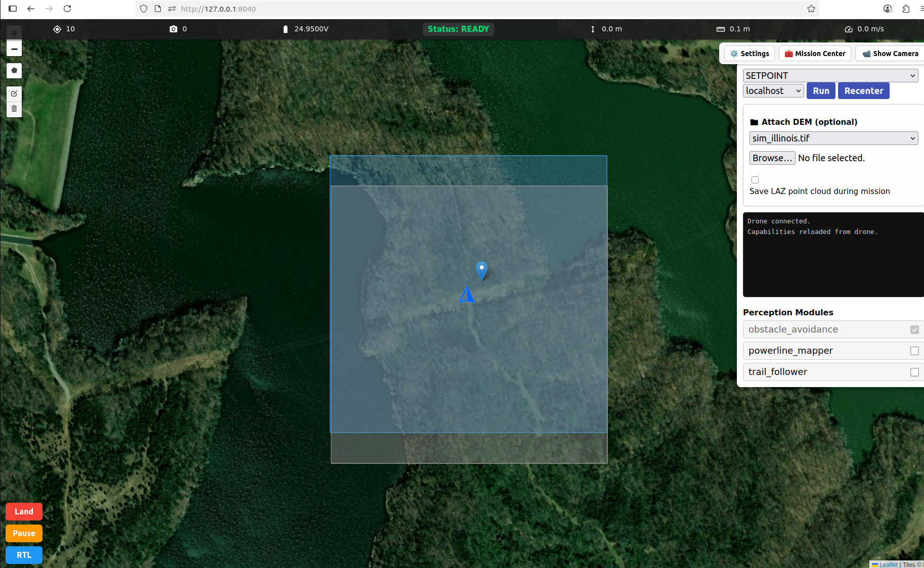This screenshot has width=924, height=568.
Task: Open the Mission Center tab
Action: pos(815,54)
